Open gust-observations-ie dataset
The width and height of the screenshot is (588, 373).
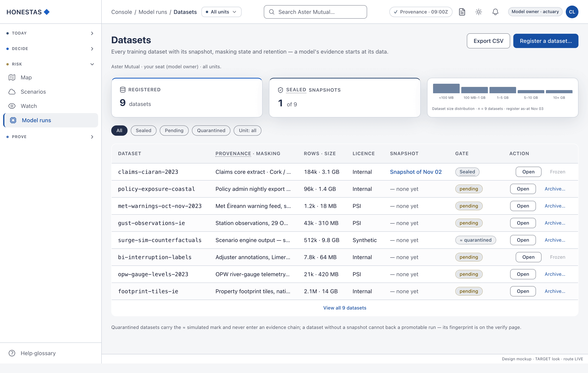pos(523,223)
